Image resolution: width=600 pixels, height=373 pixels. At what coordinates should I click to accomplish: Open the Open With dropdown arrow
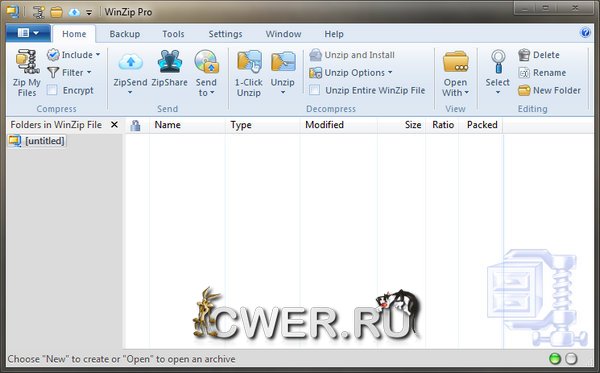[467, 93]
